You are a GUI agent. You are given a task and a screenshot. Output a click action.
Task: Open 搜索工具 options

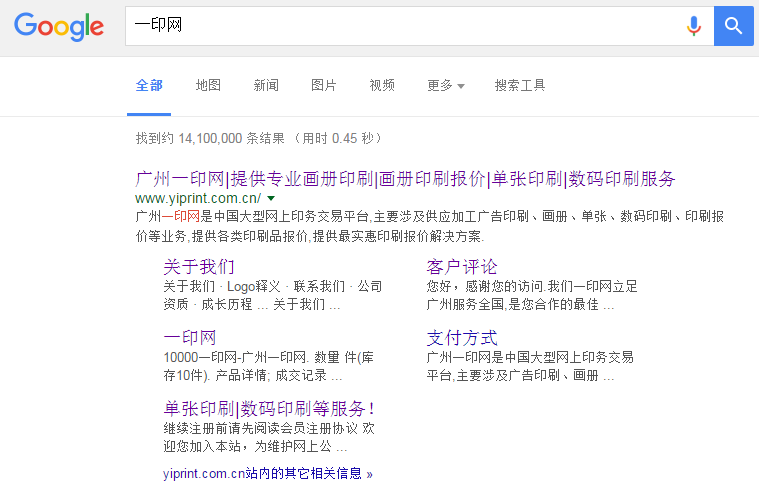click(x=520, y=86)
